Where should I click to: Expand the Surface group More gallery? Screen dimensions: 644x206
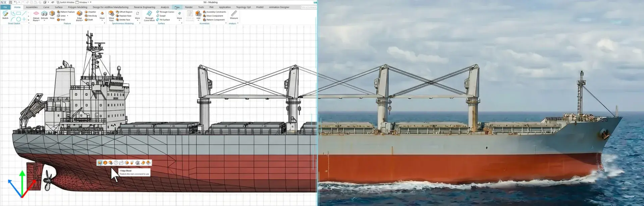(179, 15)
